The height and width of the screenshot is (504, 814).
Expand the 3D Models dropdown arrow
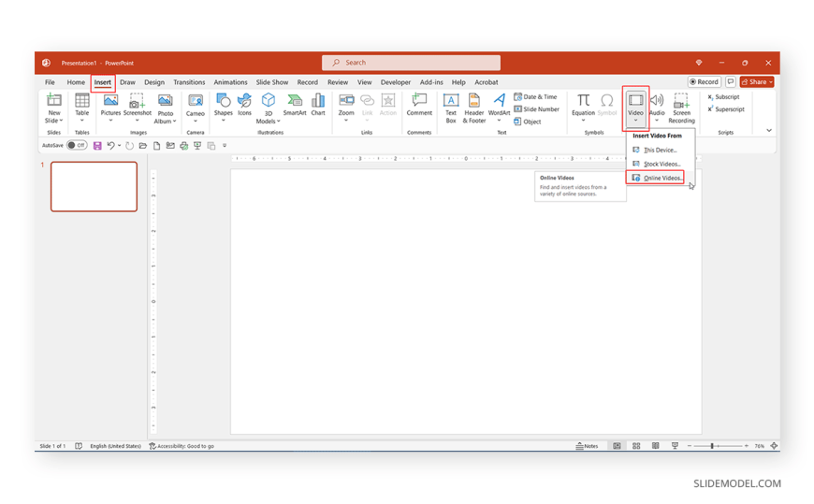click(278, 122)
